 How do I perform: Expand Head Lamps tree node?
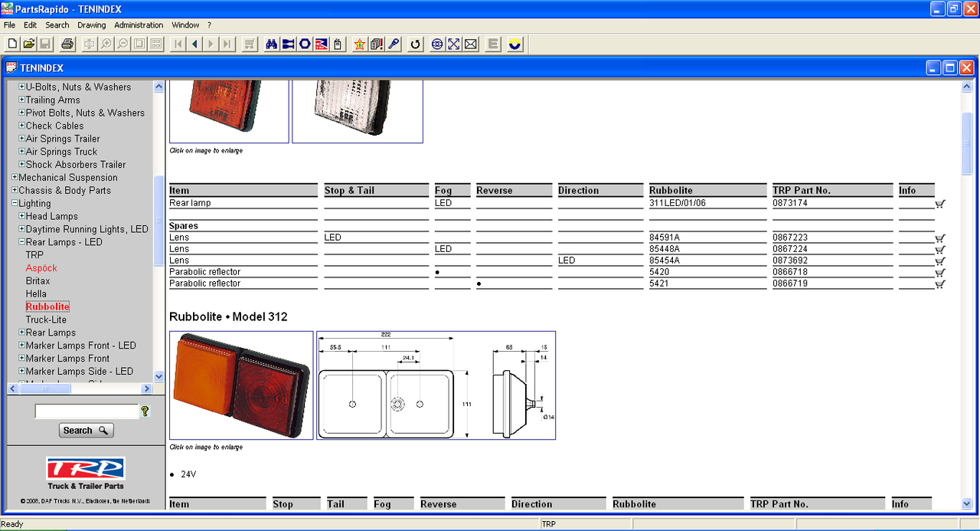coord(22,216)
